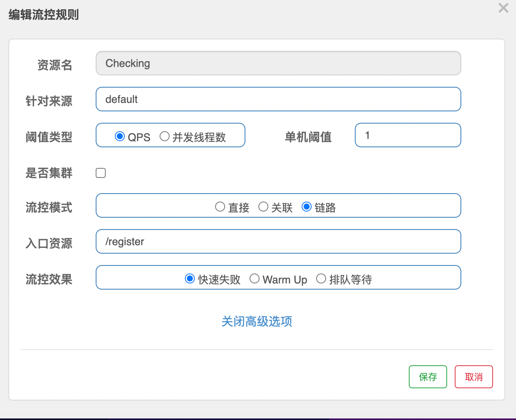Click the 单机阈值 number field

click(408, 135)
